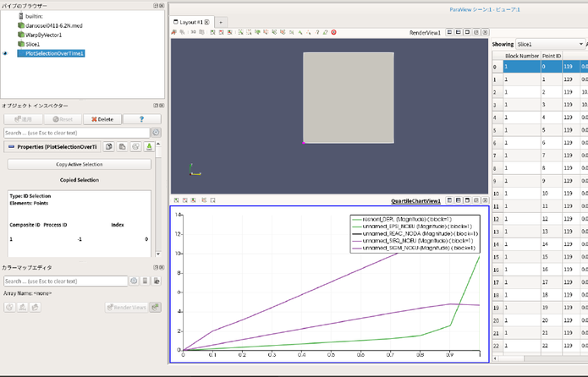Split QuartileChartView1 horizontally
This screenshot has height=377, width=588.
point(449,200)
